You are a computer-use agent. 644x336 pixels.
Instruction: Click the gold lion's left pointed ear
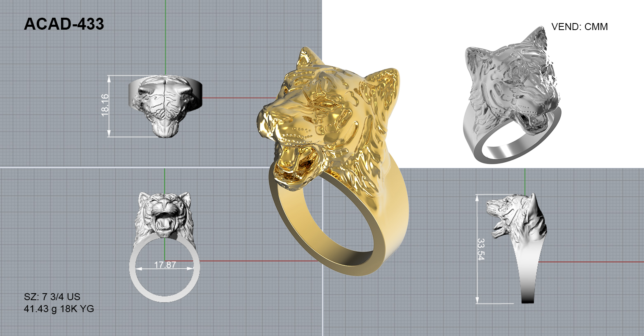(x=305, y=58)
